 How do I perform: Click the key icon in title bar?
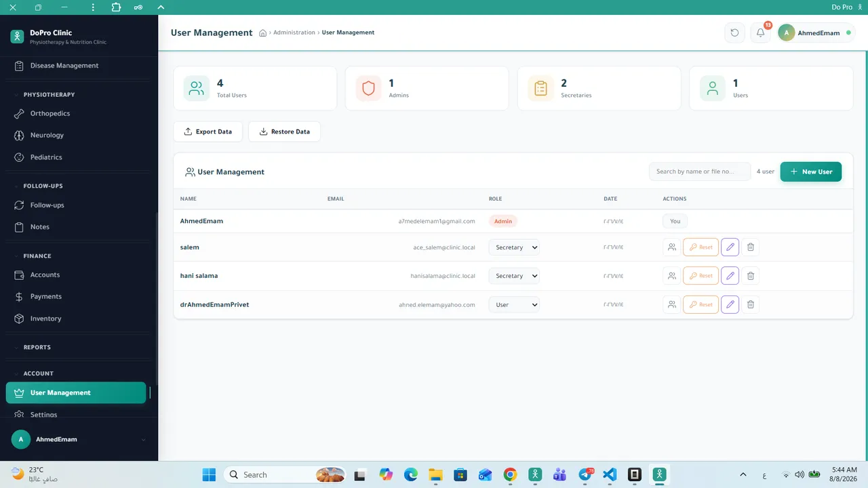pos(138,7)
